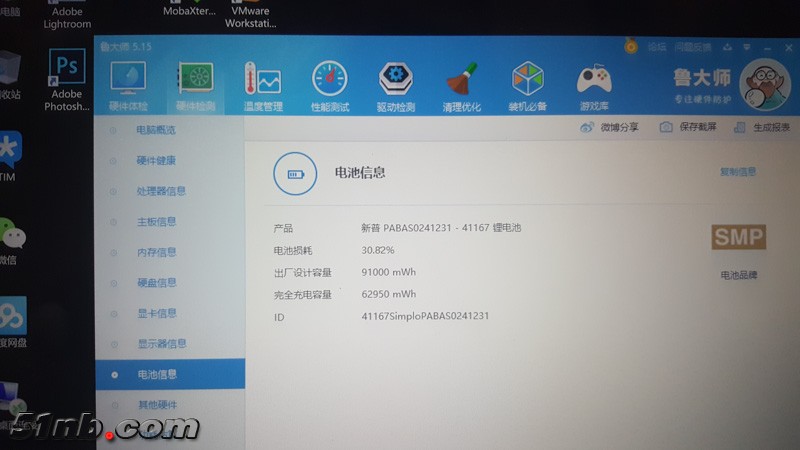
Task: Open the VMware Workstation desktop shortcut
Action: tap(251, 15)
